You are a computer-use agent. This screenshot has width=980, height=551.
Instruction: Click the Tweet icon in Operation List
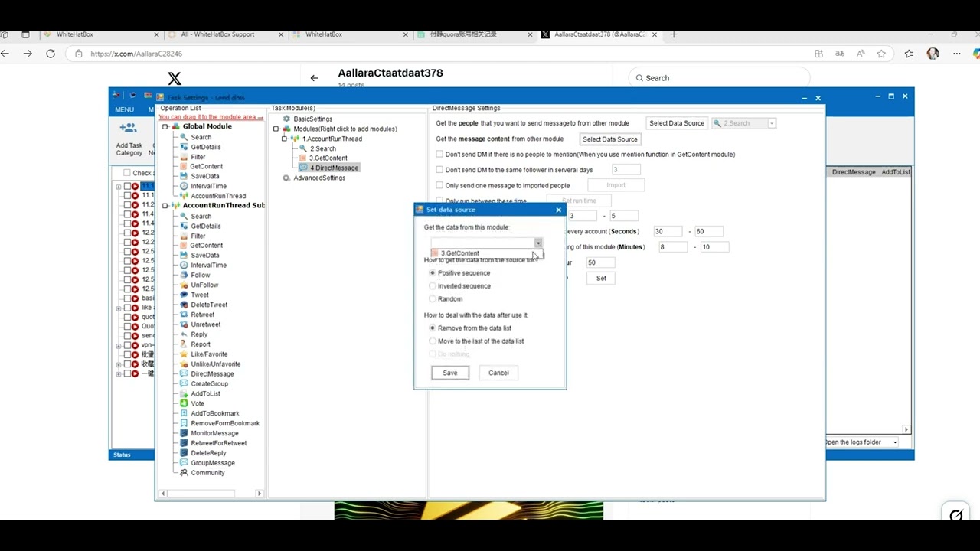(x=184, y=295)
